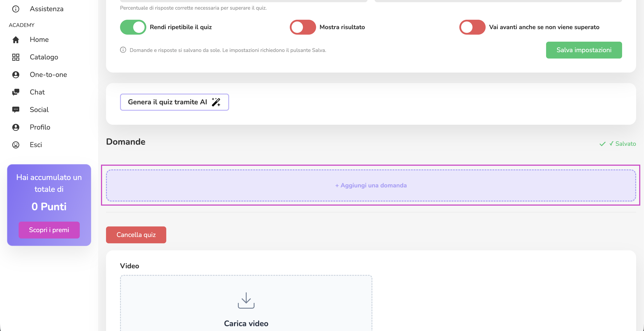The width and height of the screenshot is (644, 331).
Task: Click the 0 Punti total text
Action: point(49,207)
